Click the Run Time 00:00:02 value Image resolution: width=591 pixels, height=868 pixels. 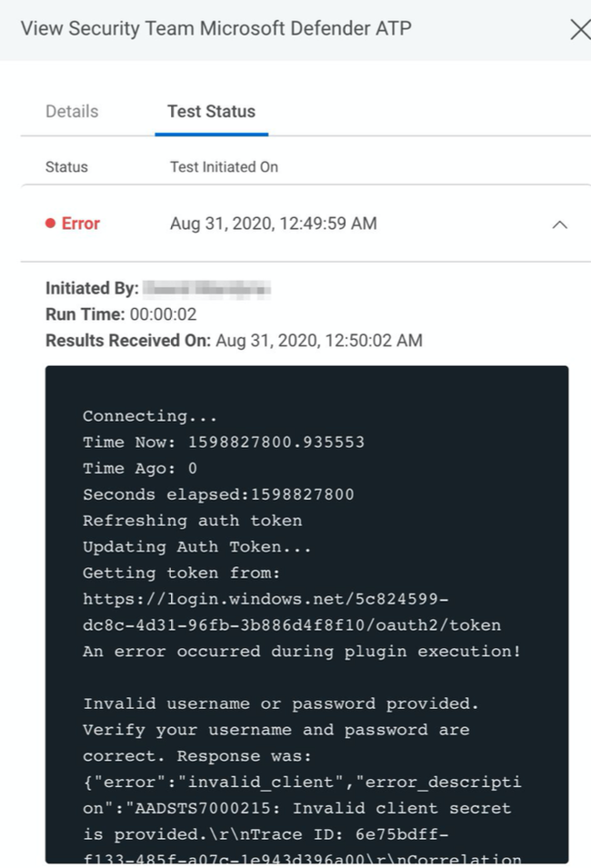[x=164, y=314]
